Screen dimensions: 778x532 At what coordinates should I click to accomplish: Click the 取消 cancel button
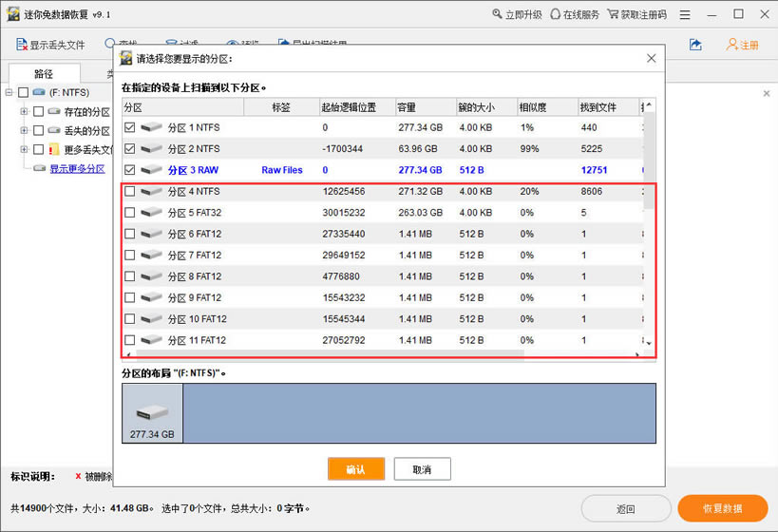(422, 469)
